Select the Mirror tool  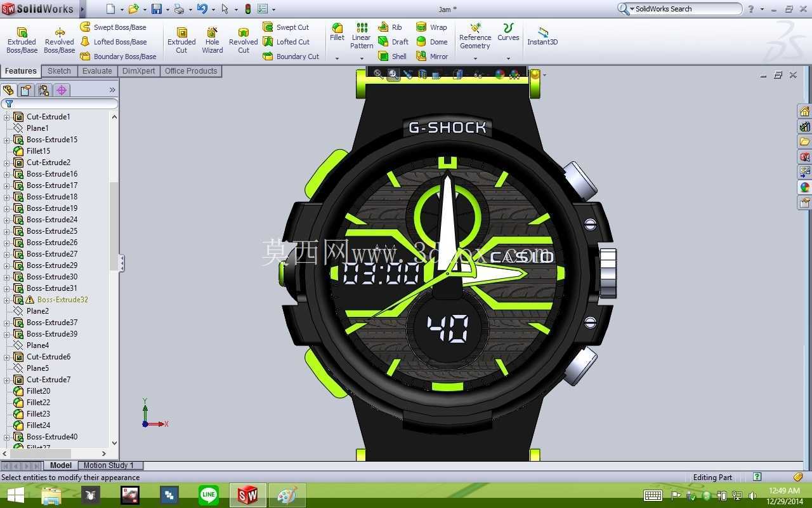pyautogui.click(x=432, y=57)
